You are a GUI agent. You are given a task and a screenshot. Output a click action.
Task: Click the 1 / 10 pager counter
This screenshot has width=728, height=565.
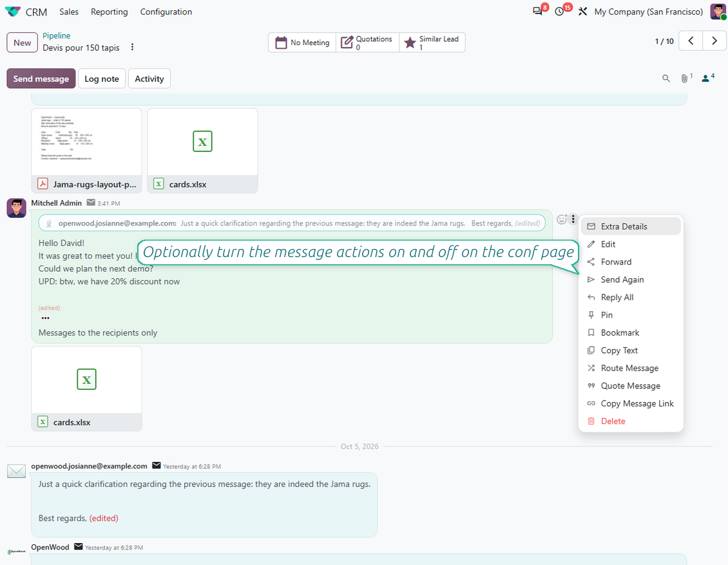click(664, 41)
